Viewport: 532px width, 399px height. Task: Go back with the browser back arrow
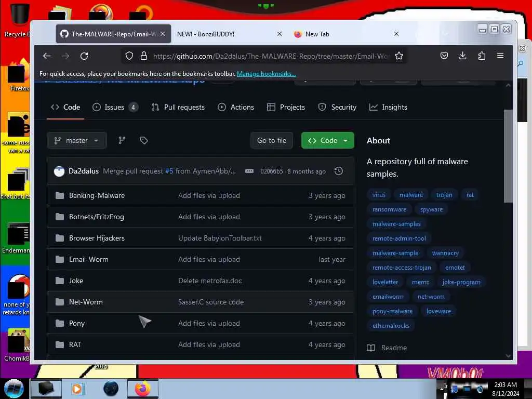pyautogui.click(x=47, y=56)
